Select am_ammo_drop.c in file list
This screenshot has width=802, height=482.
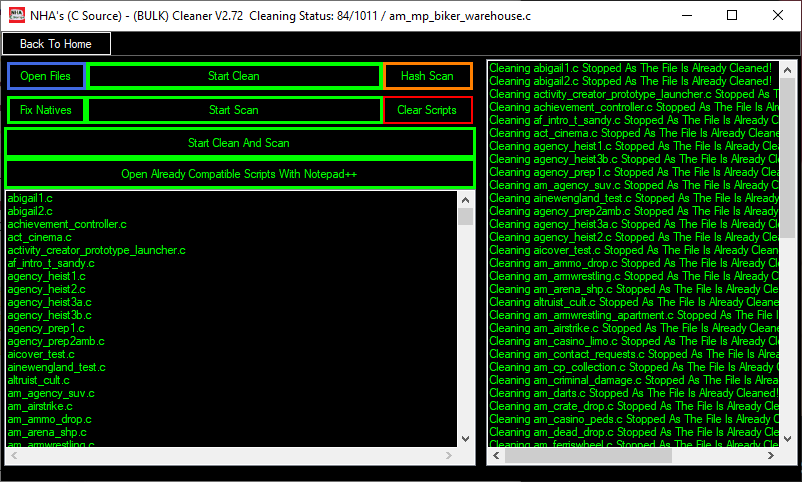click(x=50, y=420)
